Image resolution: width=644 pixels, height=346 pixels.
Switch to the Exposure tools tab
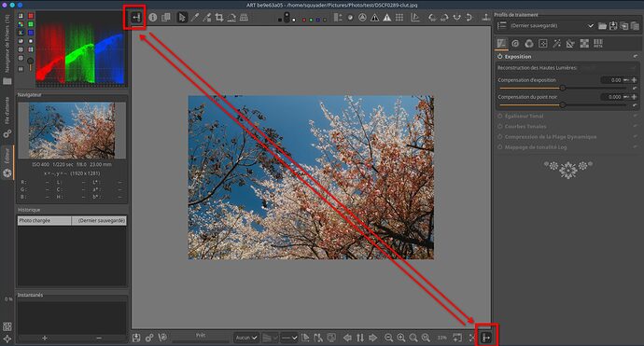501,44
